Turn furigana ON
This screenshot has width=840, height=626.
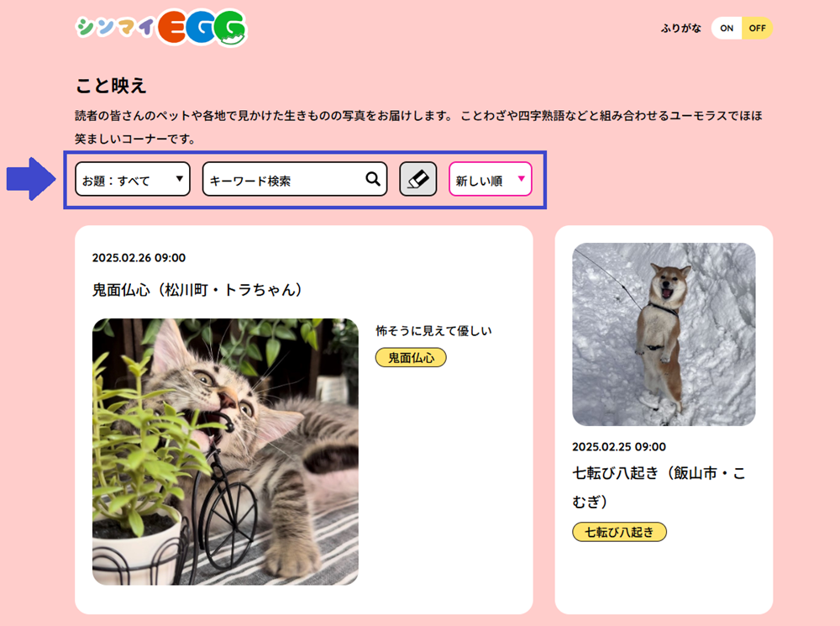coord(727,29)
